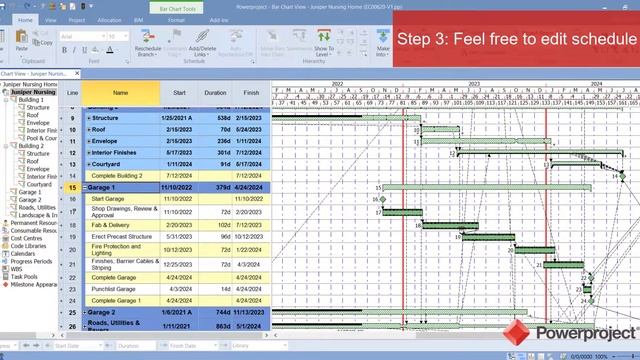
Task: Expand the Envelope summary on line 11
Action: [89, 141]
